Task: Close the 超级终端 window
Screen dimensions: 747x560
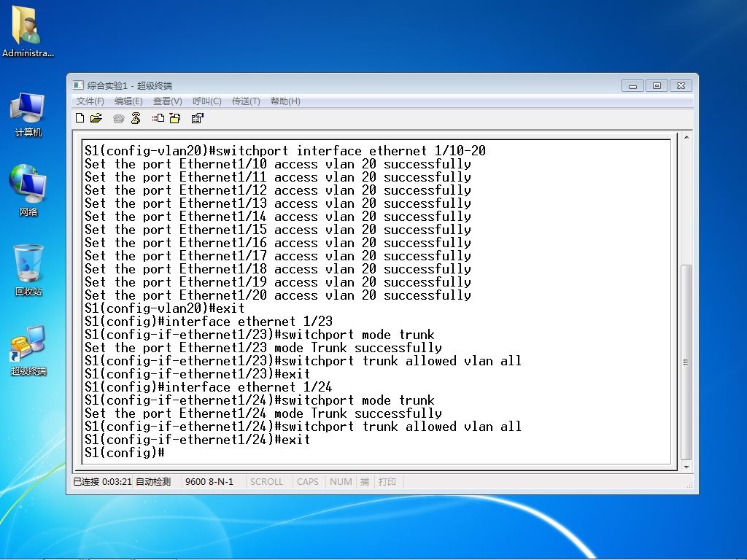Action: click(681, 86)
